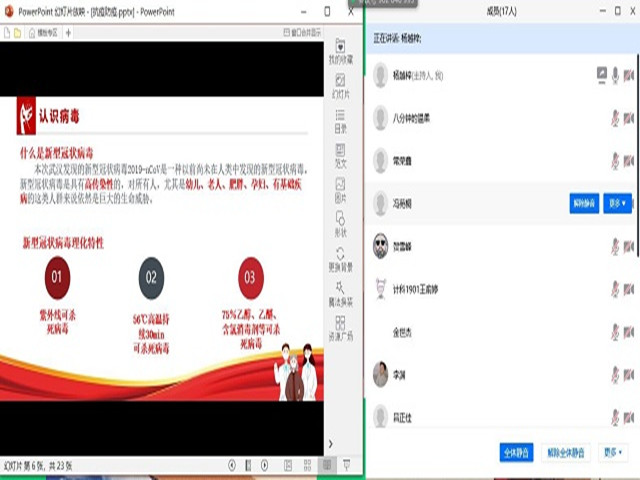Screen dimensions: 640x480
Task: Click the 解除全体静音 unmute all button
Action: pyautogui.click(x=567, y=452)
